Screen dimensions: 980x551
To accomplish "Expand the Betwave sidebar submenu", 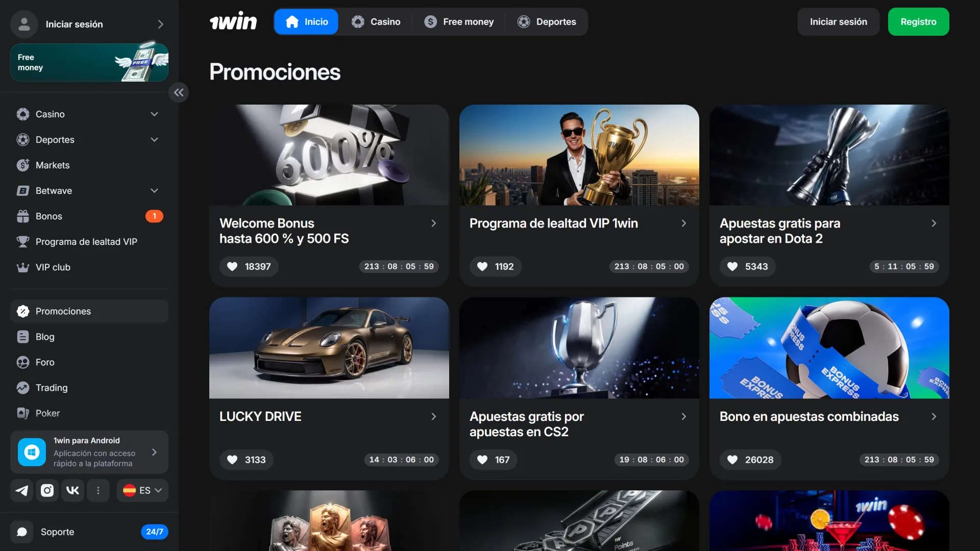I will [154, 190].
